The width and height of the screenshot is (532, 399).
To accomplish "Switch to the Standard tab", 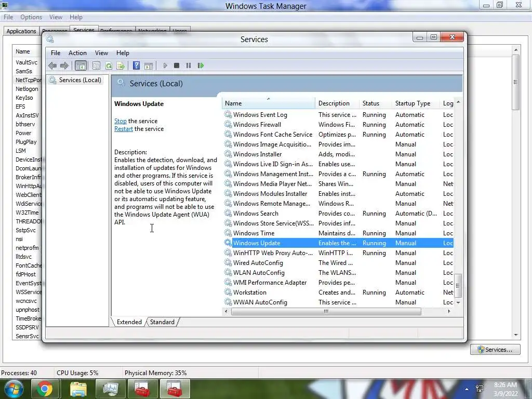I will point(162,322).
